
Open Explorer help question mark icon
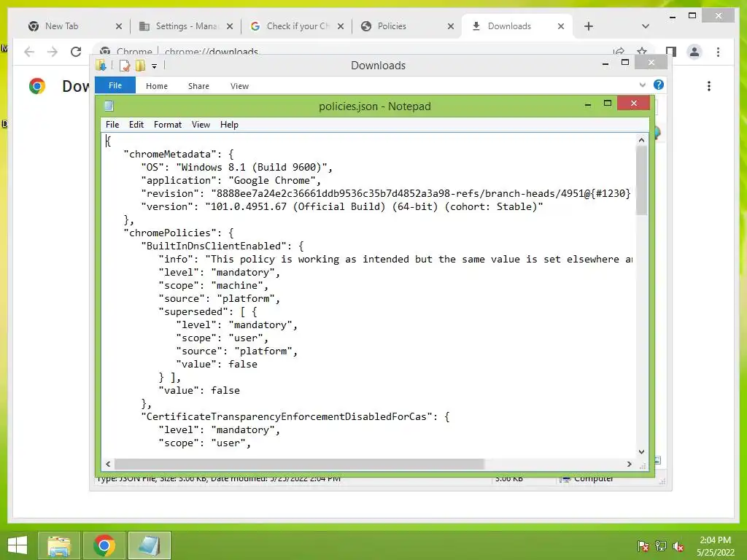click(x=659, y=85)
